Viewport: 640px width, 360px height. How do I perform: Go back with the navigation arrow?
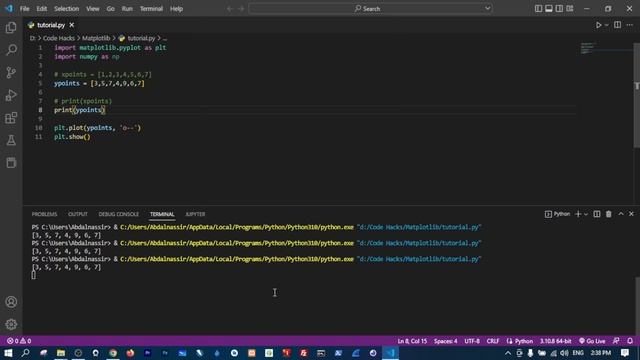click(230, 9)
